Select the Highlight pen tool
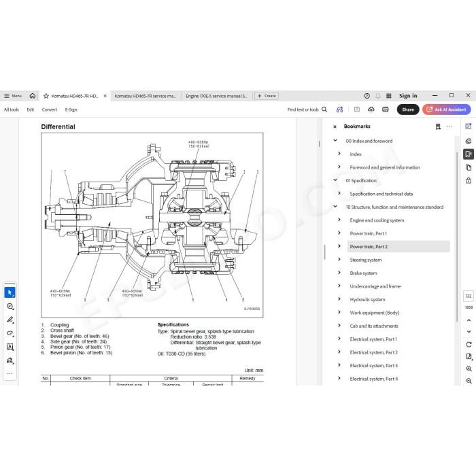 [x=10, y=320]
